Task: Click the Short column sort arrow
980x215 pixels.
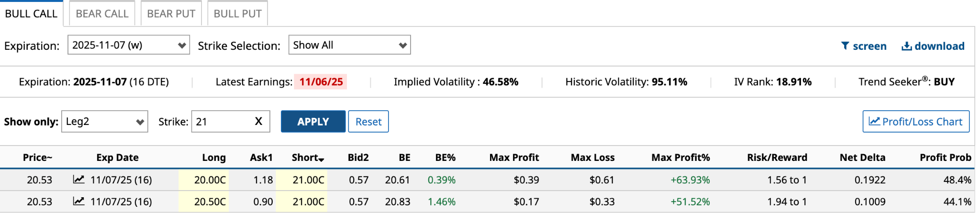Action: point(321,159)
